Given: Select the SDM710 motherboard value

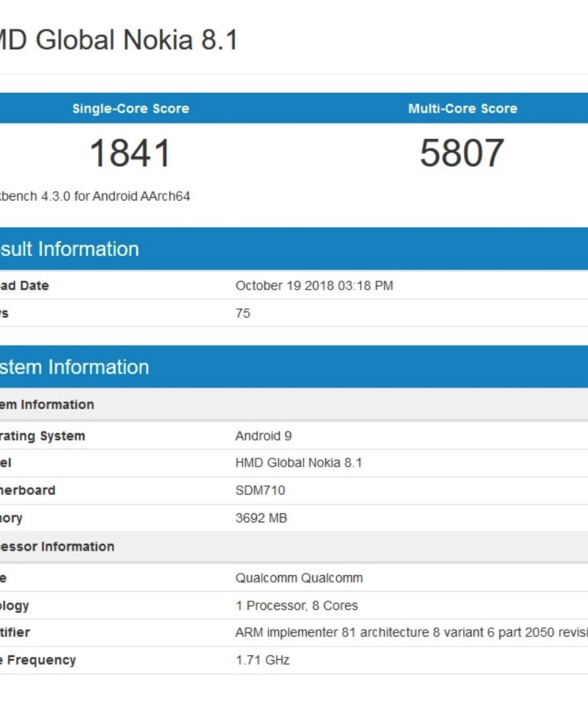Looking at the screenshot, I should (260, 491).
